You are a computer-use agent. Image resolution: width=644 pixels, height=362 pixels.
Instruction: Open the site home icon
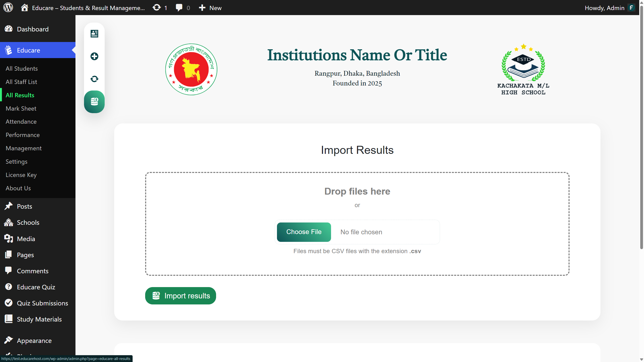(x=24, y=8)
